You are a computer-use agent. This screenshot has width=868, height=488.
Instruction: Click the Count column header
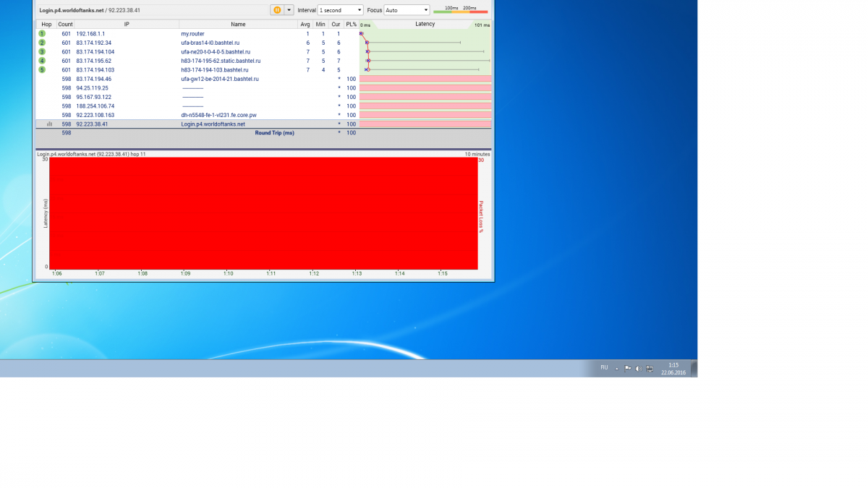point(65,25)
